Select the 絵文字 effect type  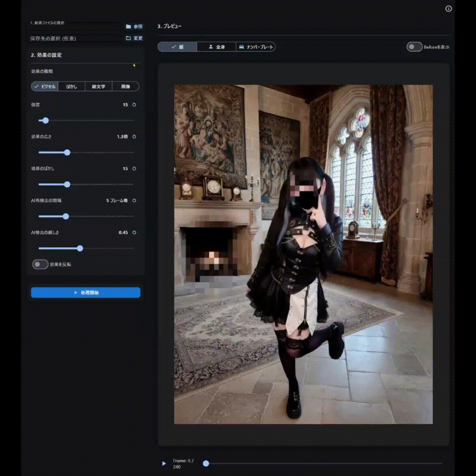[99, 86]
